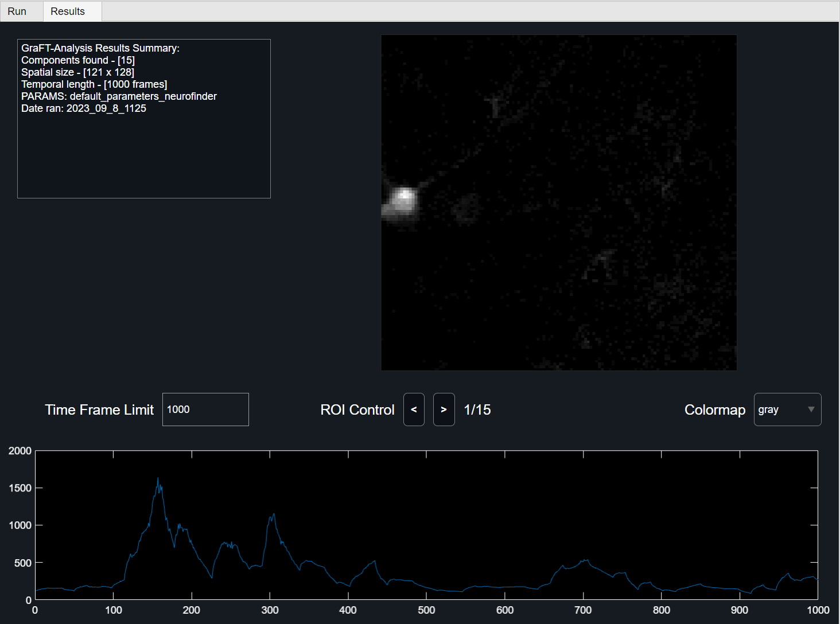The height and width of the screenshot is (624, 840).
Task: Click the tallest peak in the trace plot
Action: tap(158, 478)
